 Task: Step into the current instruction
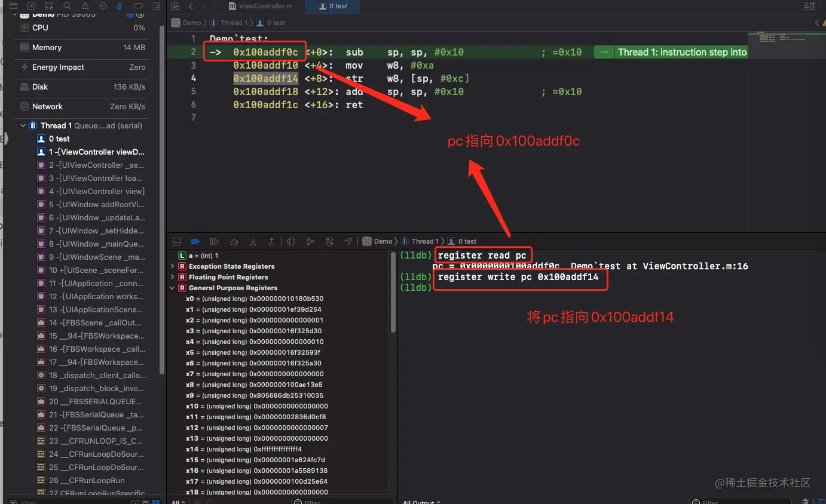click(x=253, y=241)
